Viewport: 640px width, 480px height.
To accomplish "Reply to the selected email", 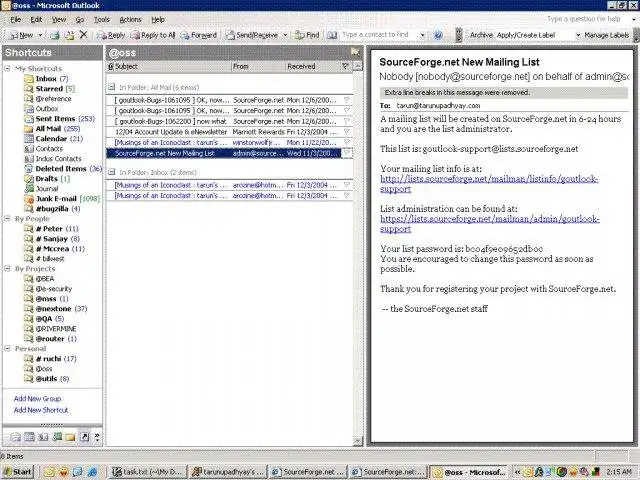I will [111, 35].
